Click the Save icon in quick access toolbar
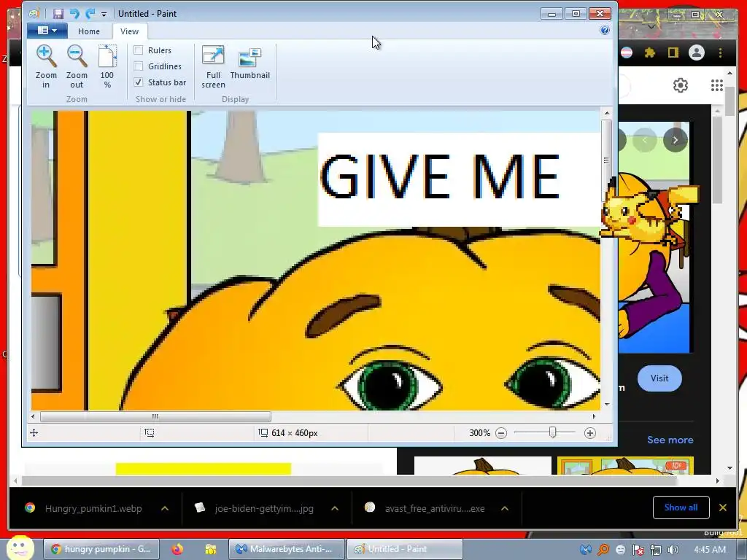This screenshot has height=560, width=747. (58, 13)
